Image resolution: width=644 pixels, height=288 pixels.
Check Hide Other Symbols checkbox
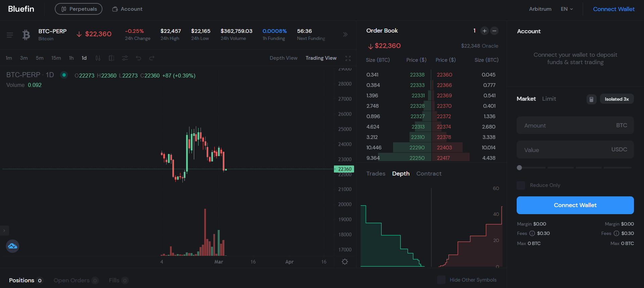click(441, 280)
